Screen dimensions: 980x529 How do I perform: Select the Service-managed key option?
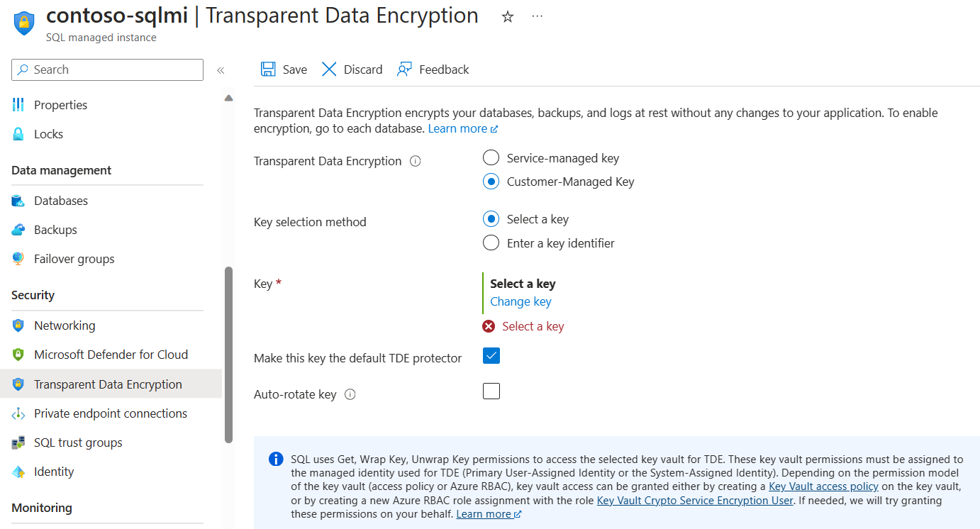click(491, 157)
